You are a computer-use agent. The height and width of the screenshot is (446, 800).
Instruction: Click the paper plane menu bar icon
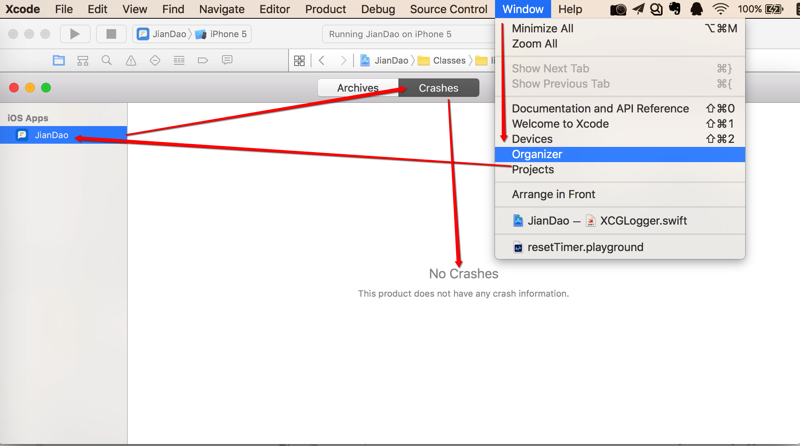(x=638, y=9)
